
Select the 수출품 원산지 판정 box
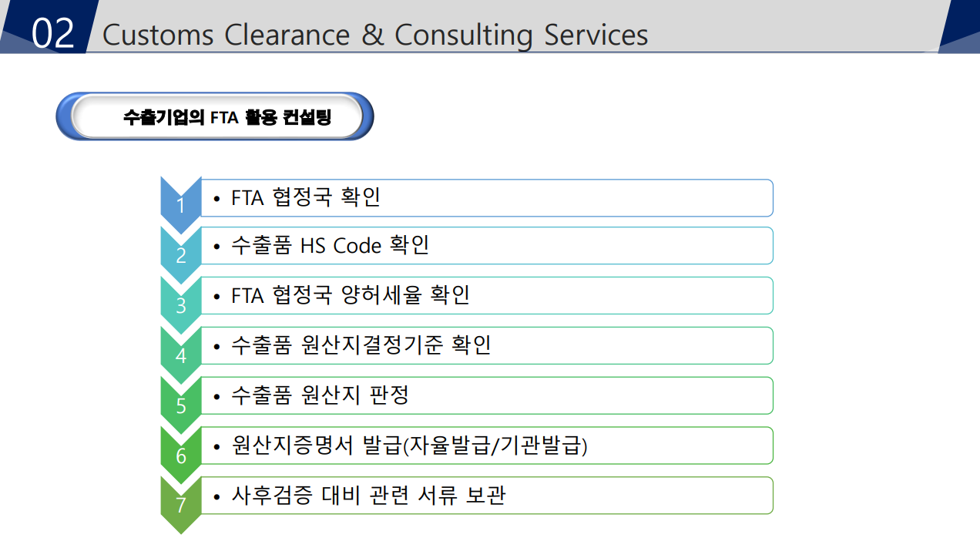[x=486, y=395]
